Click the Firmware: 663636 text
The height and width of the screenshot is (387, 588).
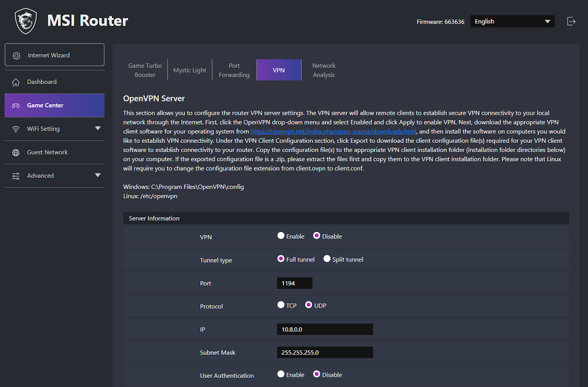tap(440, 22)
